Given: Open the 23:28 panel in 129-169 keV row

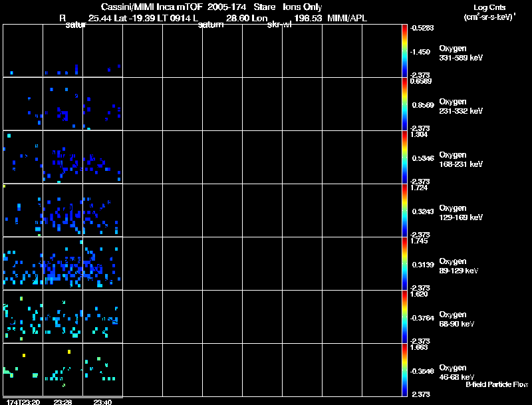Looking at the screenshot, I should tap(63, 211).
